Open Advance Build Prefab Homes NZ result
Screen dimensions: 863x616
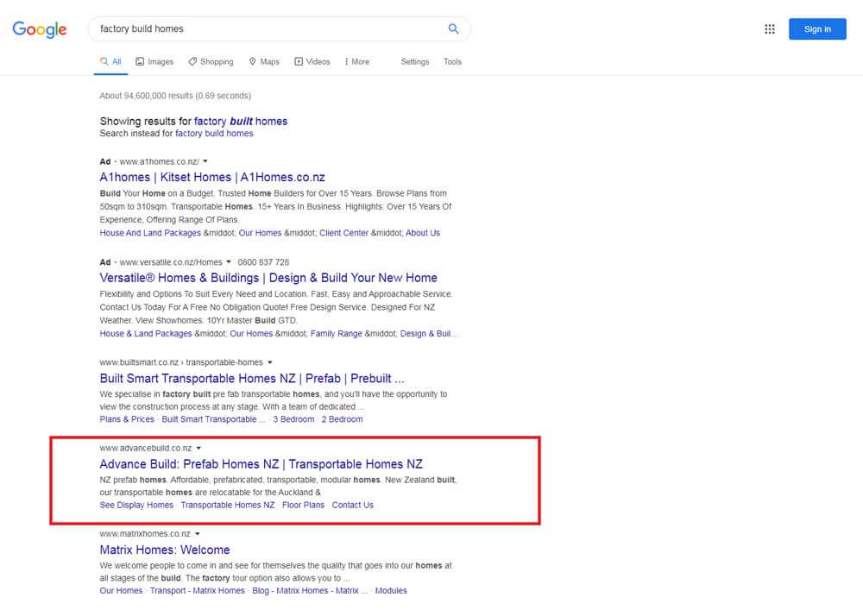pyautogui.click(x=261, y=464)
